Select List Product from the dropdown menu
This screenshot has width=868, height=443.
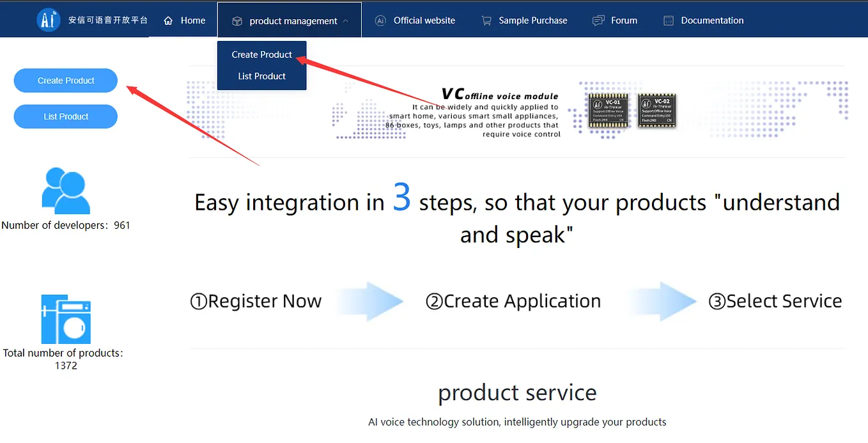(261, 76)
